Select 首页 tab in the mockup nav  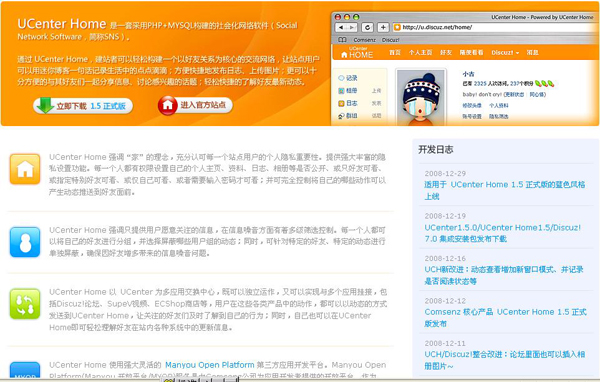click(395, 52)
